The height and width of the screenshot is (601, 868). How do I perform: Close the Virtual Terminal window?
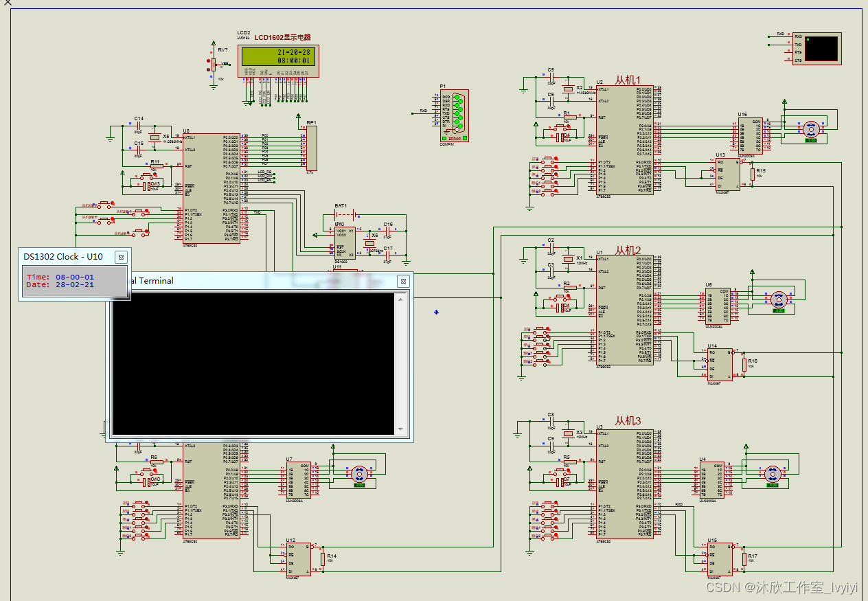[403, 281]
